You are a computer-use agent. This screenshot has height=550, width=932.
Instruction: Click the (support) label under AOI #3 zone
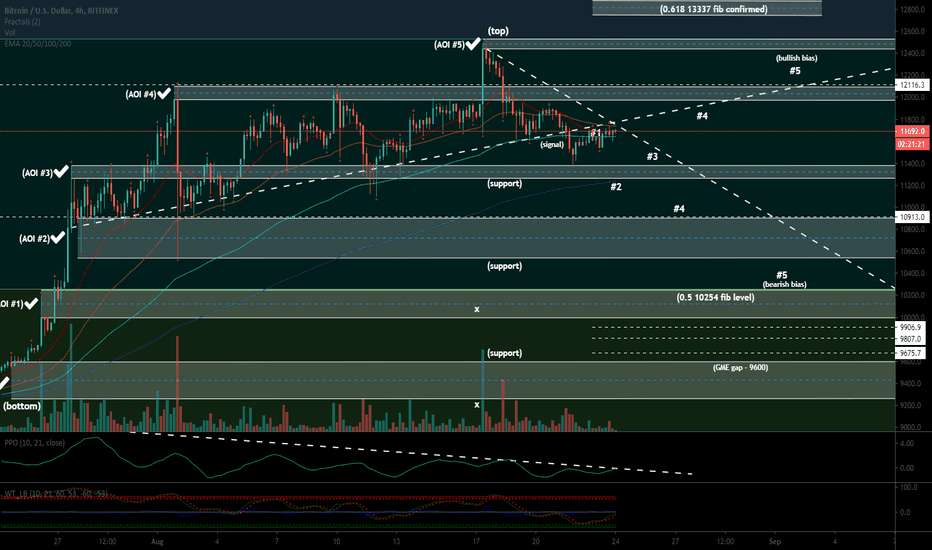point(505,184)
